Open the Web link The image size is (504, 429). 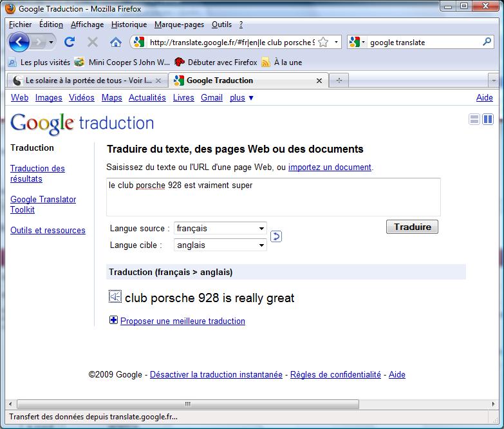(19, 97)
